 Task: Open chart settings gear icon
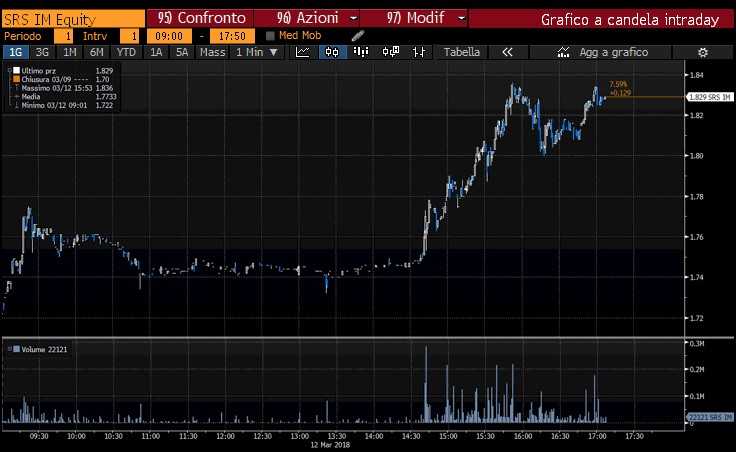pos(703,52)
